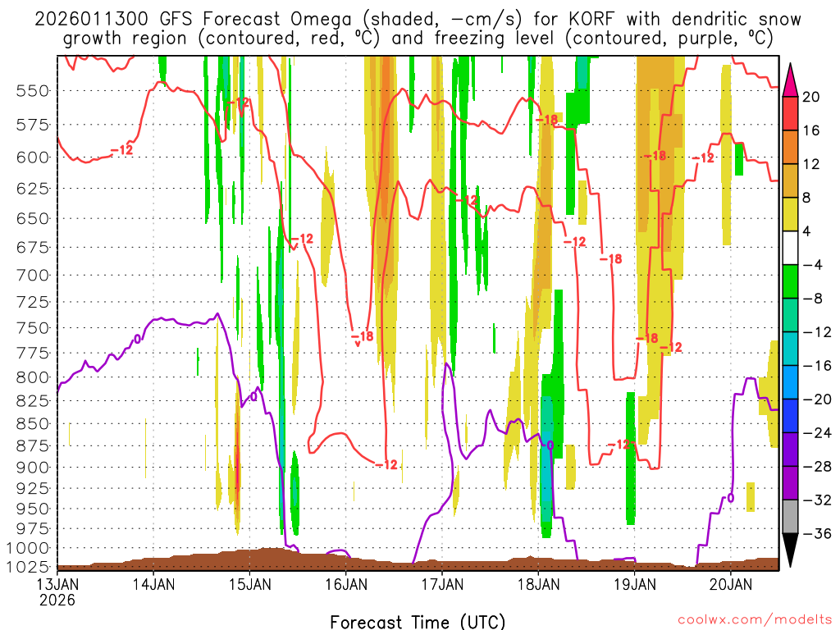The width and height of the screenshot is (840, 630).
Task: Select the purple -28 to -24 colorbar swatch
Action: click(790, 450)
